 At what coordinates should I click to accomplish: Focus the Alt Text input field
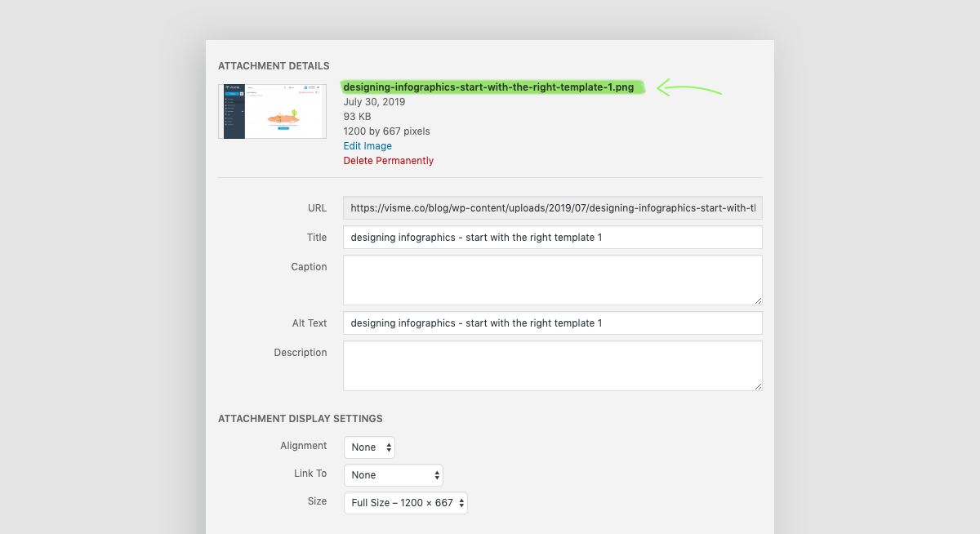click(552, 323)
